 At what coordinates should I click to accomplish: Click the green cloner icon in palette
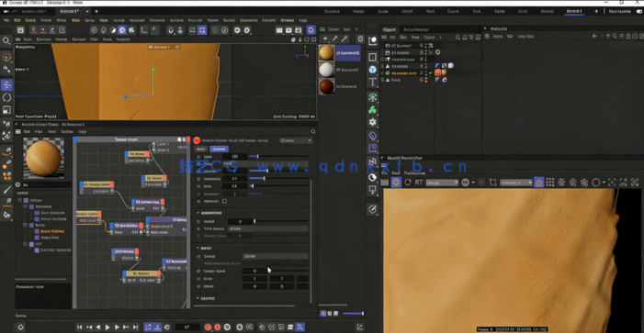(x=372, y=109)
